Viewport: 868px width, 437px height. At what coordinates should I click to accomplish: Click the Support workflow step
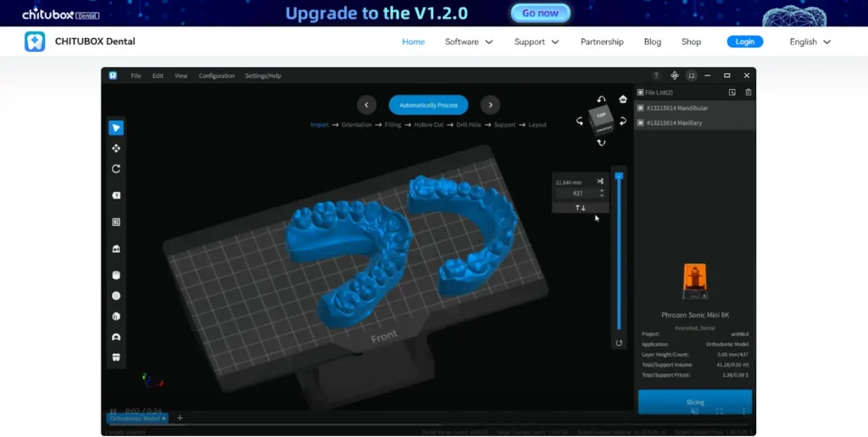(x=504, y=125)
